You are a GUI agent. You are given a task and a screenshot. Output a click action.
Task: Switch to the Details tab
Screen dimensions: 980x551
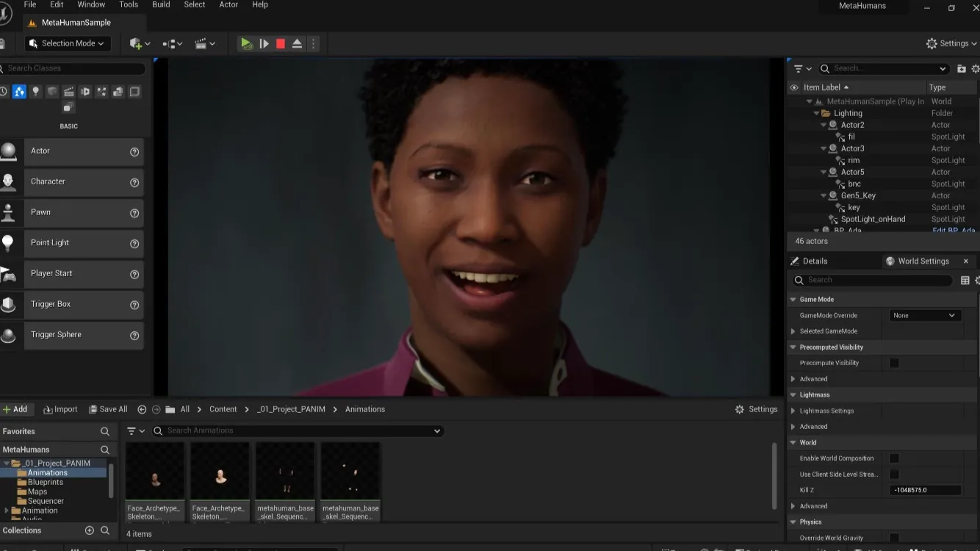tap(815, 261)
